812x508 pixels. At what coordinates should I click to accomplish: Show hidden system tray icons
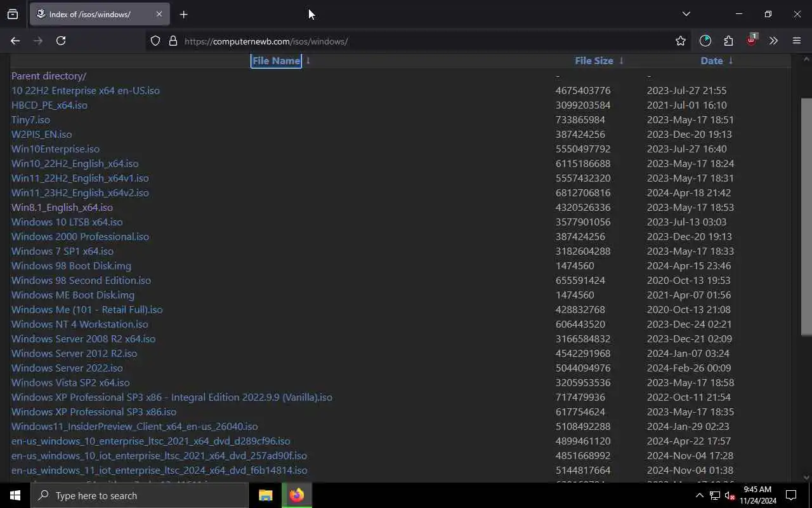(x=699, y=495)
